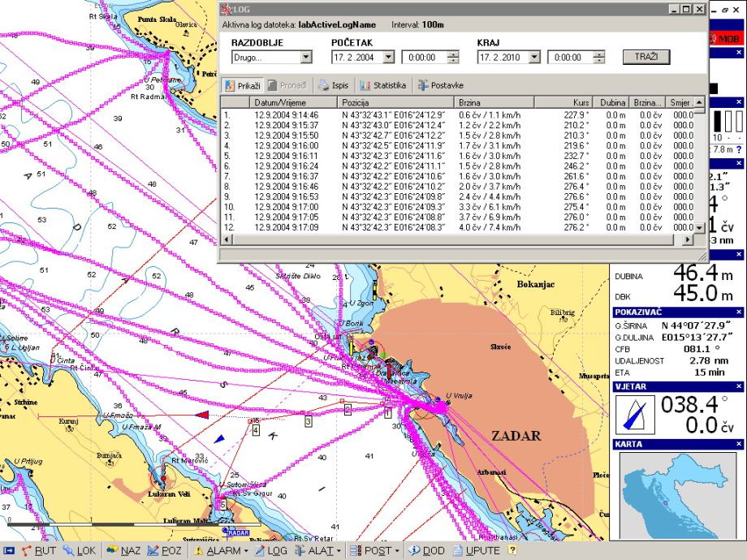
Task: Click the blue question mark near 7.8 m
Action: click(739, 149)
